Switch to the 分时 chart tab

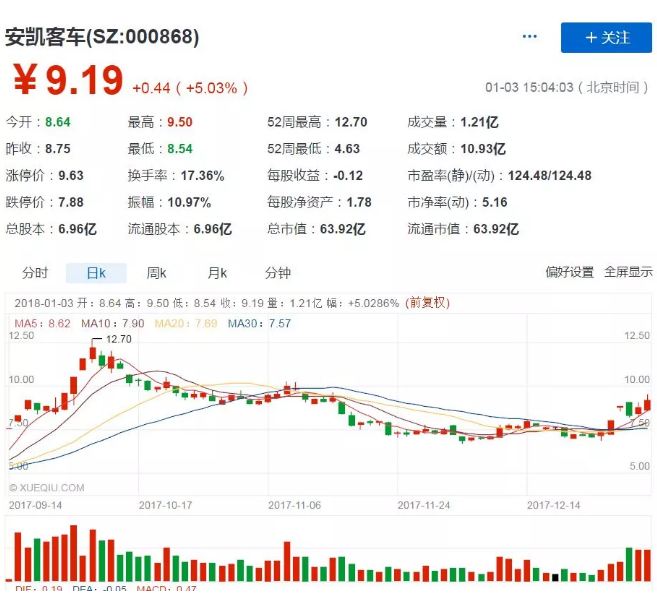click(x=35, y=273)
